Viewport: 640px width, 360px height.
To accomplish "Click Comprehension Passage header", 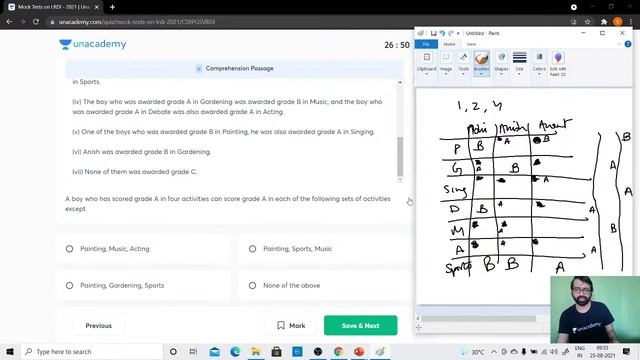I will [x=234, y=68].
